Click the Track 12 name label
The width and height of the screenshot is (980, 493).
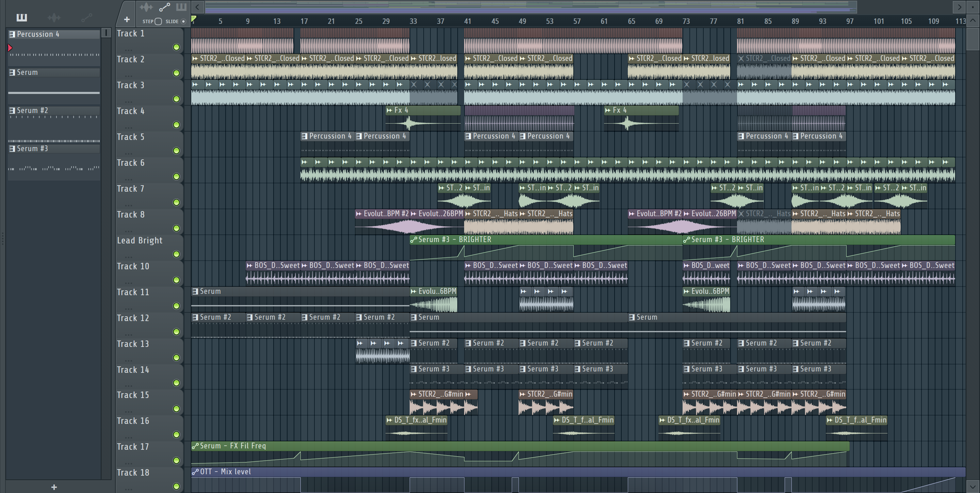[133, 318]
